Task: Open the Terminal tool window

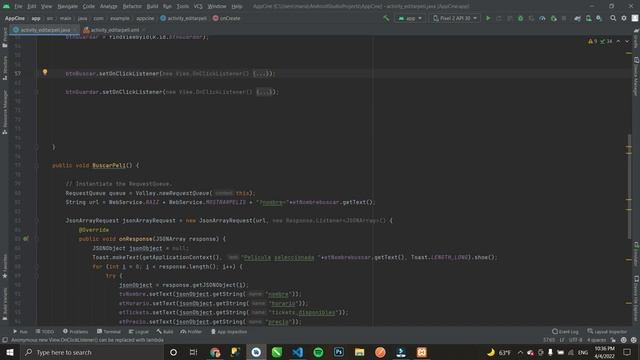Action: (109, 331)
